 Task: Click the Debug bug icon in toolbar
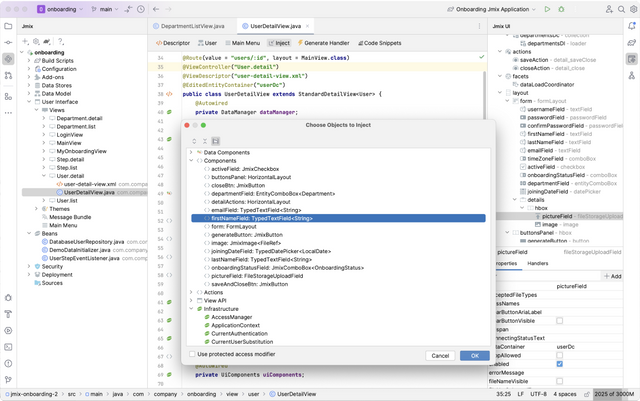(x=560, y=8)
